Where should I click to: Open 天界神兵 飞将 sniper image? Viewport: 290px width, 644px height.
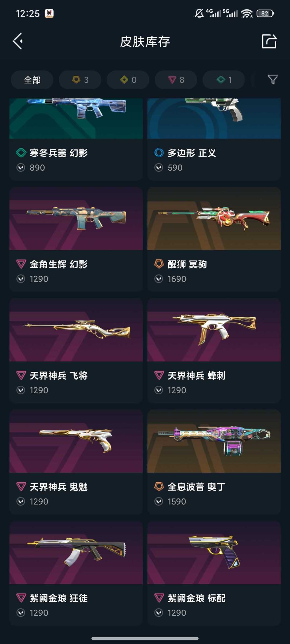[76, 330]
